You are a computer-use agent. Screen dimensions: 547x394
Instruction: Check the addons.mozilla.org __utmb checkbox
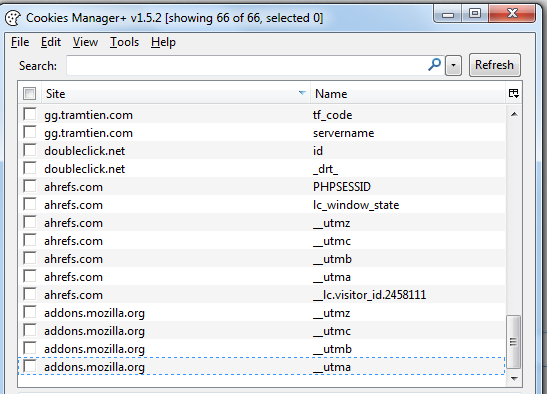[x=30, y=348]
